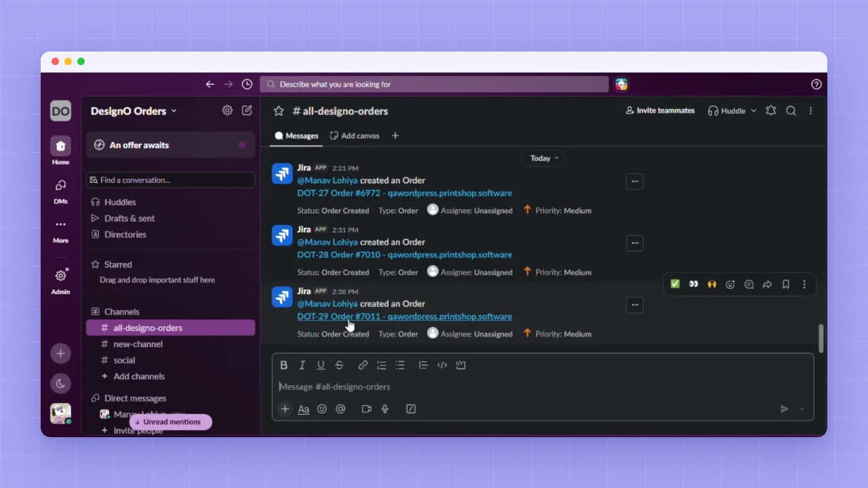The height and width of the screenshot is (488, 868).
Task: Click the message input field
Action: (542, 386)
